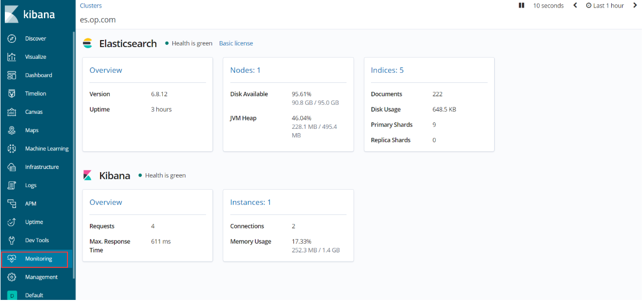644x301 pixels.
Task: Select the Discover menu label
Action: pyautogui.click(x=35, y=38)
